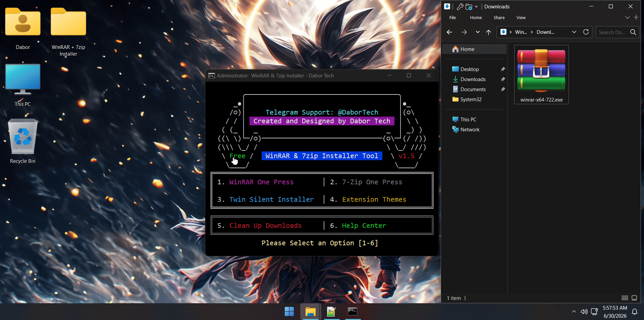Viewport: 644px width, 320px height.
Task: Click the Search Downloads input field
Action: (612, 32)
